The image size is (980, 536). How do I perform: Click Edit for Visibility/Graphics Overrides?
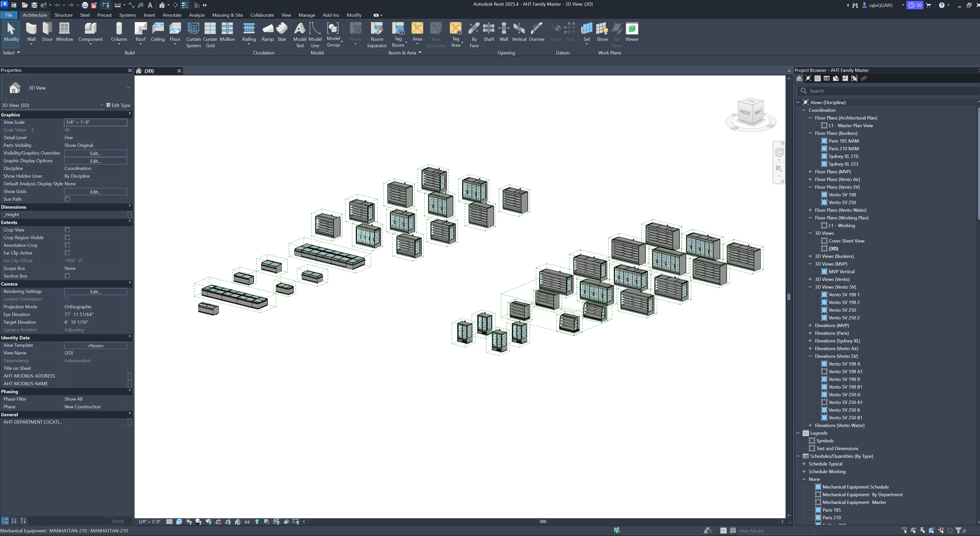point(96,153)
